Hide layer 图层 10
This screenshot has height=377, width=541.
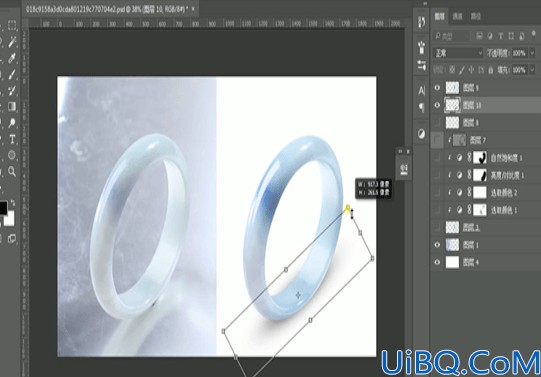coord(437,105)
